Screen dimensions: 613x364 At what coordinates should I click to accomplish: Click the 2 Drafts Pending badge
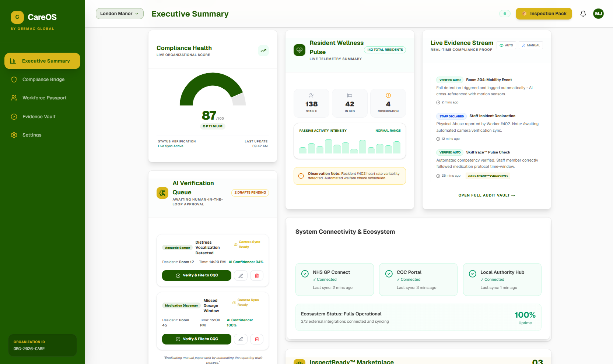click(250, 192)
